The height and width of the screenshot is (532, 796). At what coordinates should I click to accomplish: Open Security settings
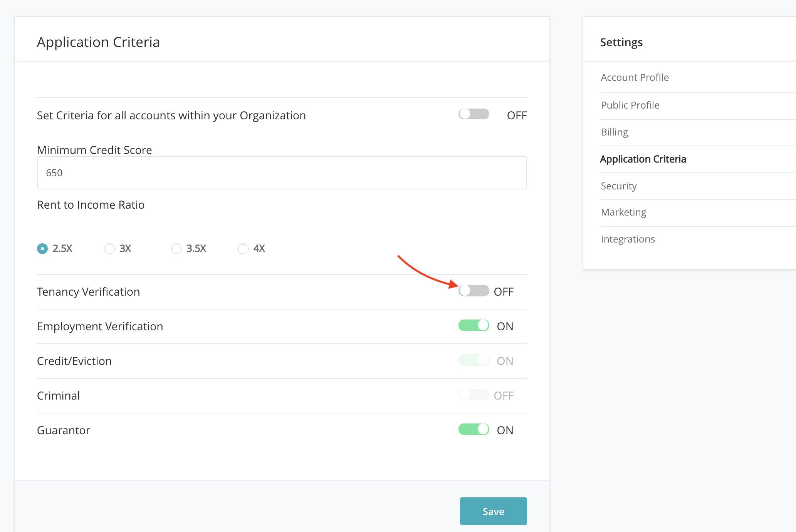(x=618, y=186)
